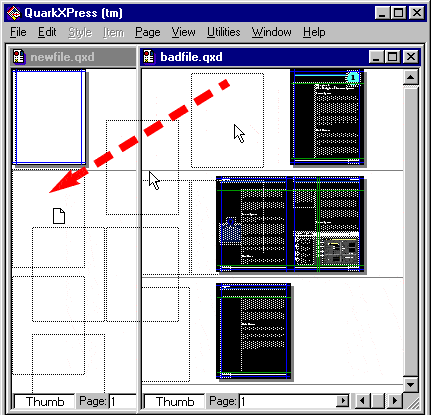Screen dimensions: 431x415
Task: Open the File menu
Action: (18, 32)
